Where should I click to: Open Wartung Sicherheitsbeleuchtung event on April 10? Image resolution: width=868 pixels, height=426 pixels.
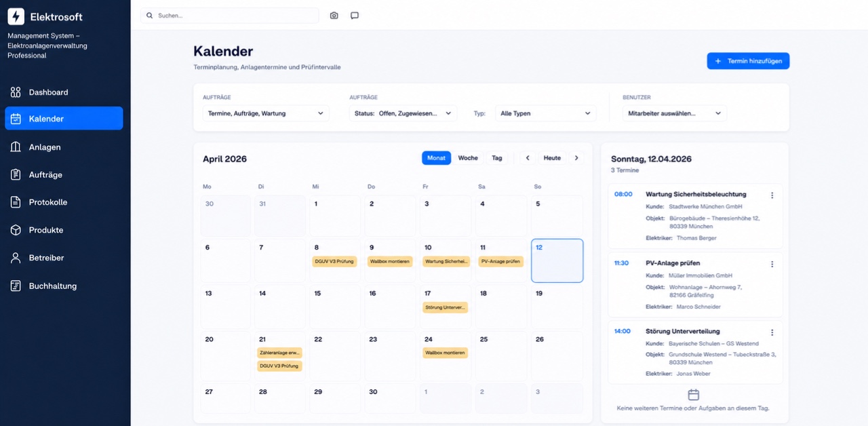coord(446,261)
